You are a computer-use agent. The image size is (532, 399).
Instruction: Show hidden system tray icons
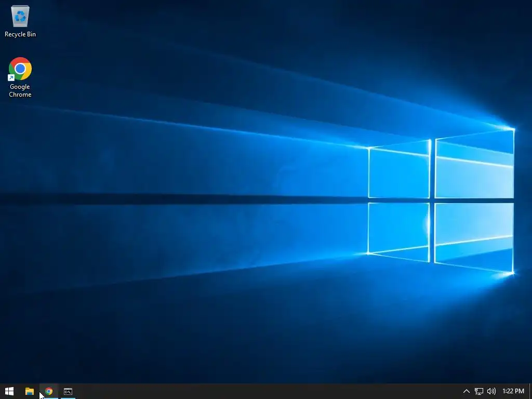tap(467, 391)
